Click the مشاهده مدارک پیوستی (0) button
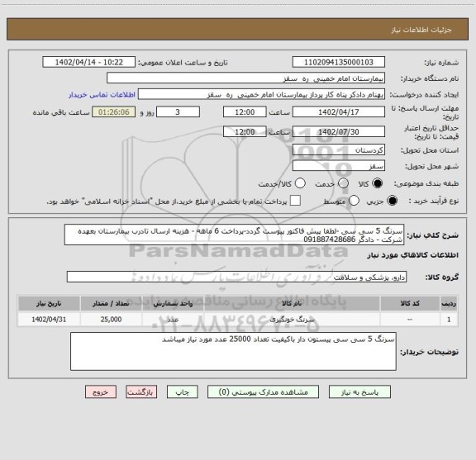 point(263,392)
